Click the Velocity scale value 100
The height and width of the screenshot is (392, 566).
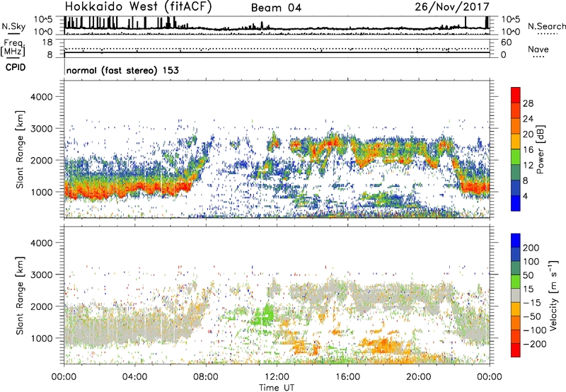point(531,262)
